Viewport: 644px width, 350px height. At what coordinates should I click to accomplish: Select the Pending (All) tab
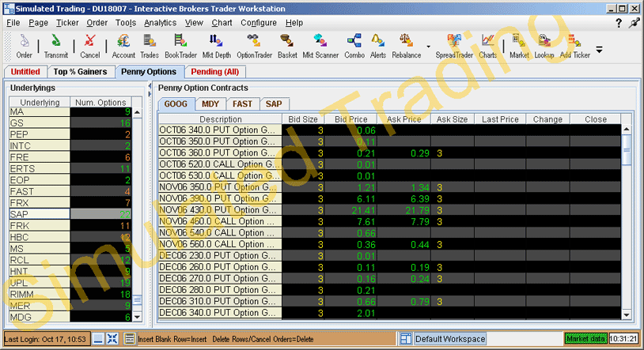(x=215, y=72)
